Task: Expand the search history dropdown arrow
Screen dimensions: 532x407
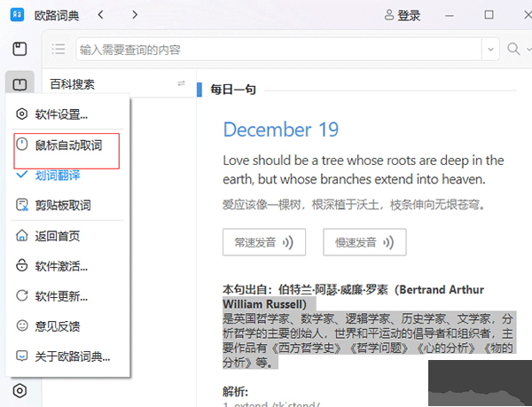Action: click(x=490, y=50)
